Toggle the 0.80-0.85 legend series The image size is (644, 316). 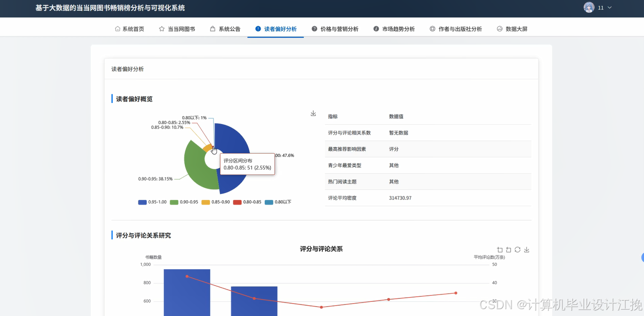tap(247, 202)
